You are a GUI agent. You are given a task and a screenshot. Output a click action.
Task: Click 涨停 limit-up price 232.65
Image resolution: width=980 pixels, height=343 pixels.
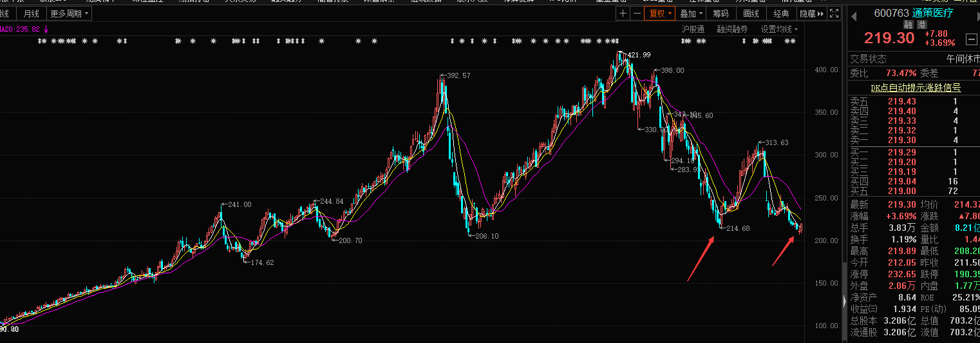coord(901,274)
